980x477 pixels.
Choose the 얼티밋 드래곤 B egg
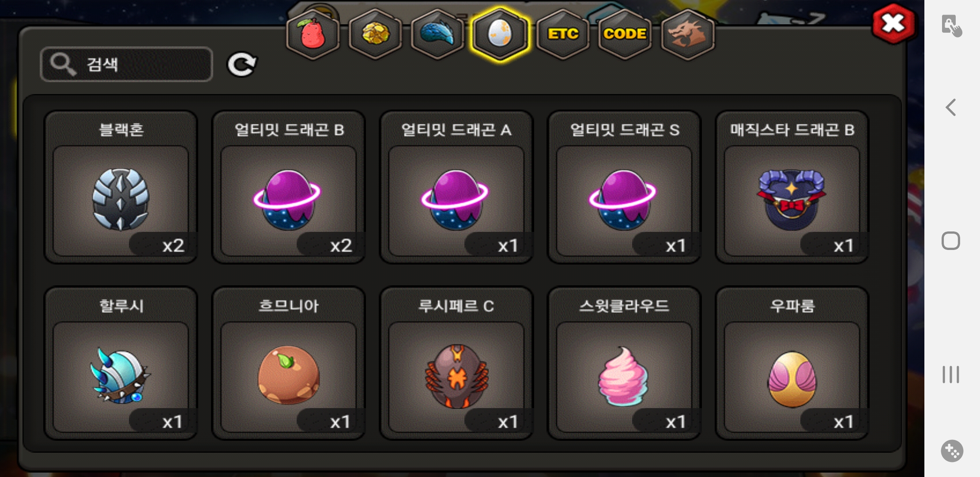[x=288, y=187]
